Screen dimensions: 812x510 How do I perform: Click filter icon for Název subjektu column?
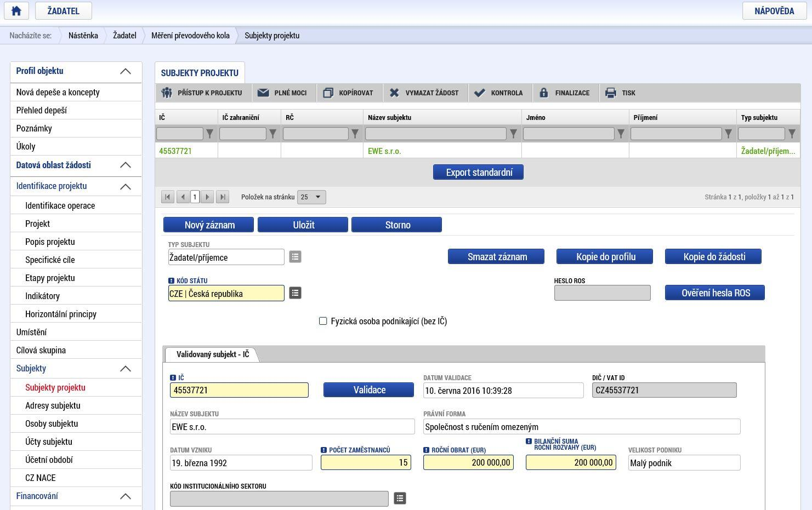[513, 134]
